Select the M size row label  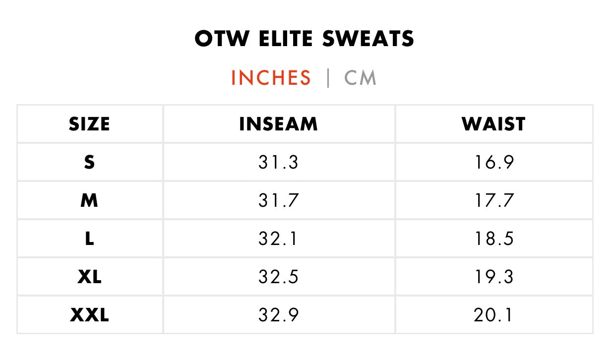coord(89,200)
